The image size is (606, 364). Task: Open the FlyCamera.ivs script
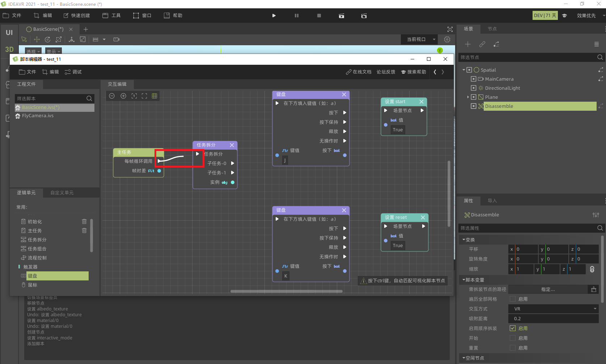coord(38,116)
